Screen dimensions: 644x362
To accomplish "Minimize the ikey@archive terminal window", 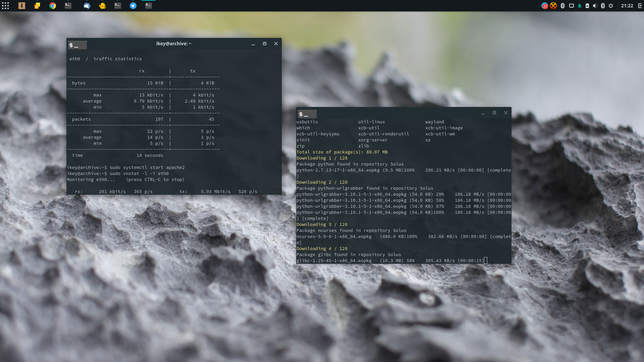I will [253, 44].
